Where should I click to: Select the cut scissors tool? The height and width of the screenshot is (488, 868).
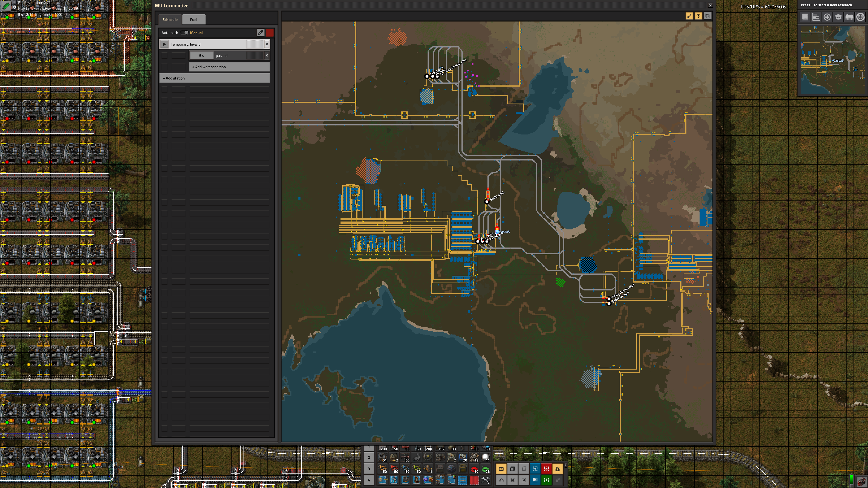(513, 480)
